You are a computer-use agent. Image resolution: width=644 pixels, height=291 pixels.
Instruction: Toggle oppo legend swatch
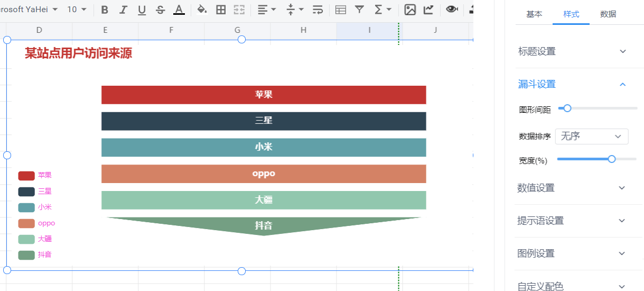tap(26, 223)
